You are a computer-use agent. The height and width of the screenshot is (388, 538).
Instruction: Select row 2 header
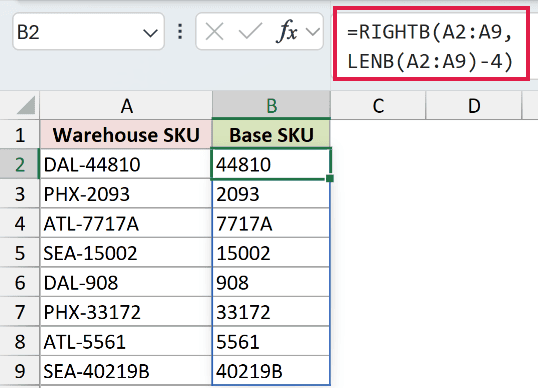pyautogui.click(x=20, y=164)
